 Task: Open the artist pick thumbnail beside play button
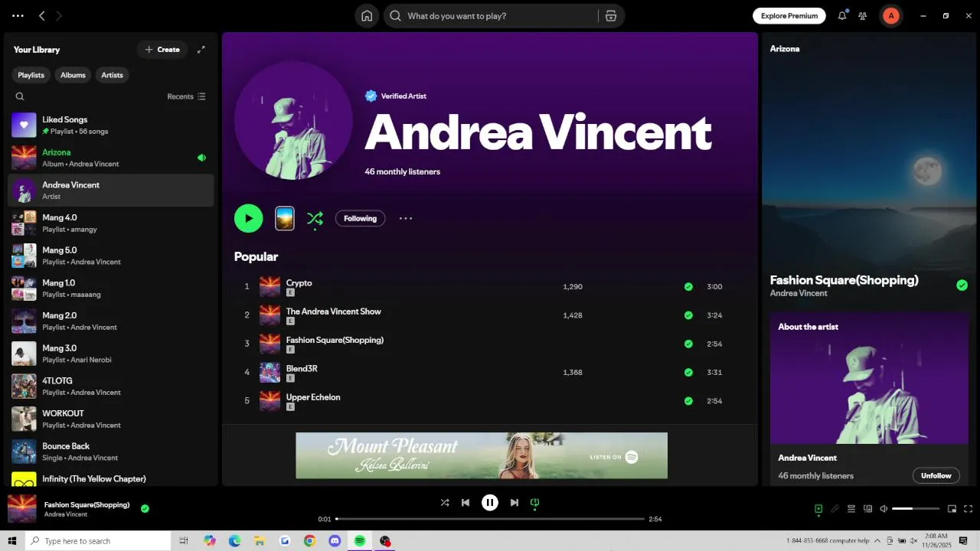(x=285, y=219)
